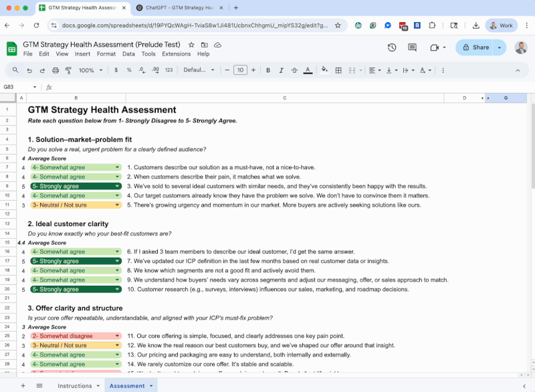This screenshot has height=392, width=535.
Task: Select the Paint format tool
Action: 69,70
